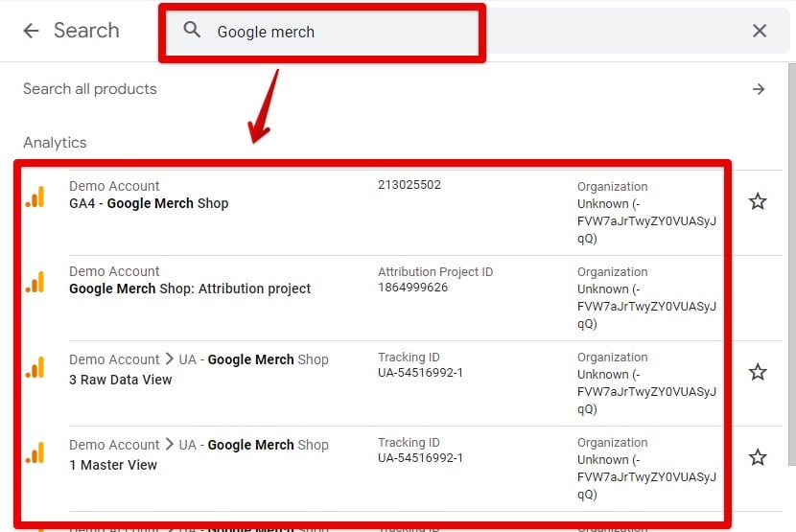Click the Analytics section heading
796x532 pixels.
[x=55, y=143]
